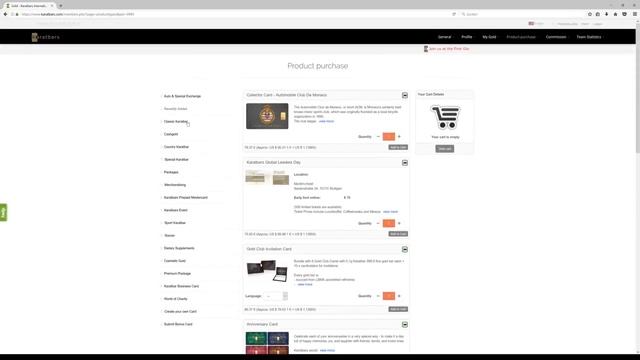The width and height of the screenshot is (640, 360).
Task: Collapse the Anniversary Card panel
Action: [x=404, y=324]
